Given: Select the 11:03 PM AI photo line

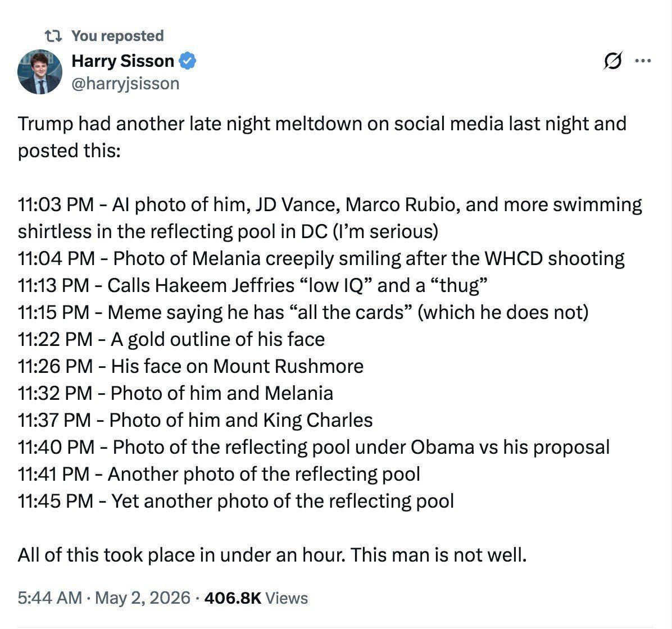Looking at the screenshot, I should (330, 218).
